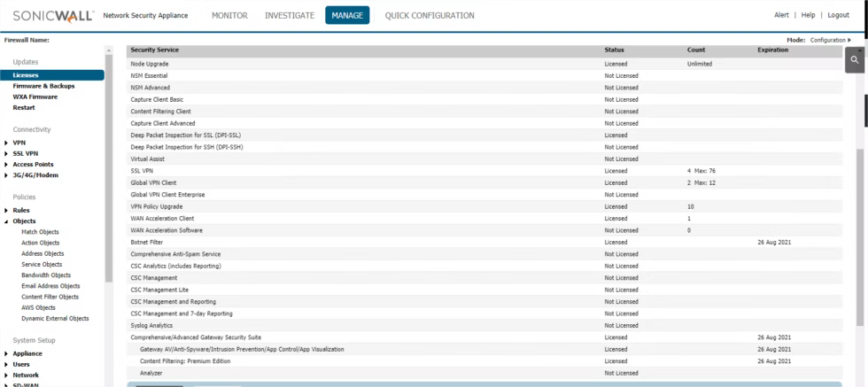Click the magnifier search icon
This screenshot has height=387, width=868.
(855, 60)
